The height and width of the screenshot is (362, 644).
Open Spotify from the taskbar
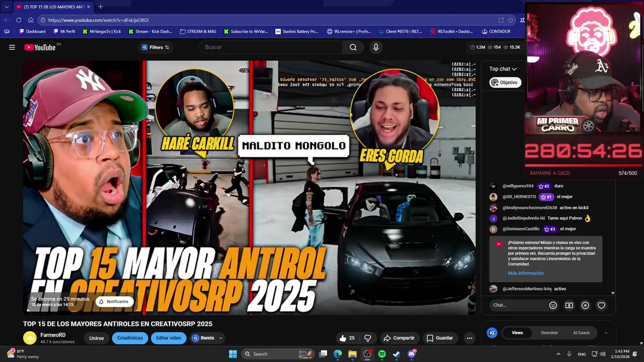tap(382, 354)
